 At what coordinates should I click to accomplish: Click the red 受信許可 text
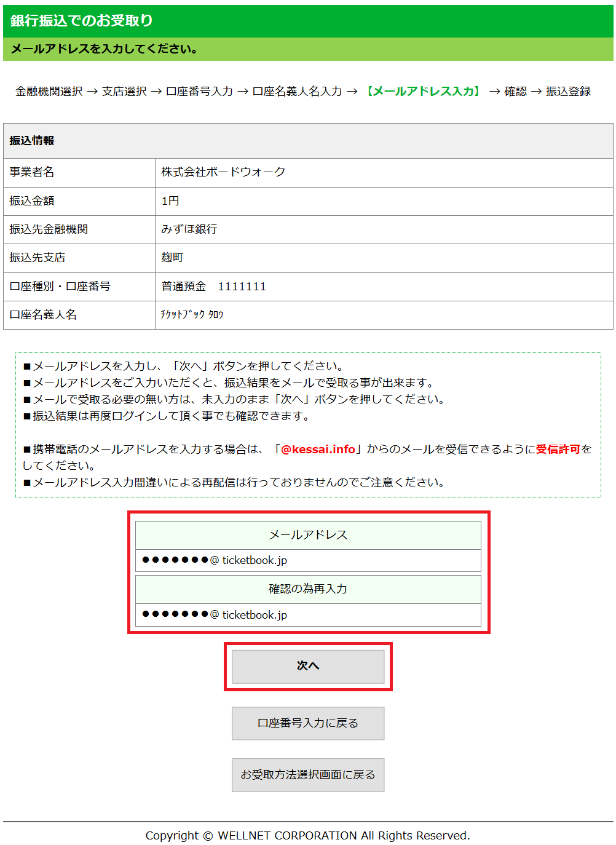tap(558, 450)
